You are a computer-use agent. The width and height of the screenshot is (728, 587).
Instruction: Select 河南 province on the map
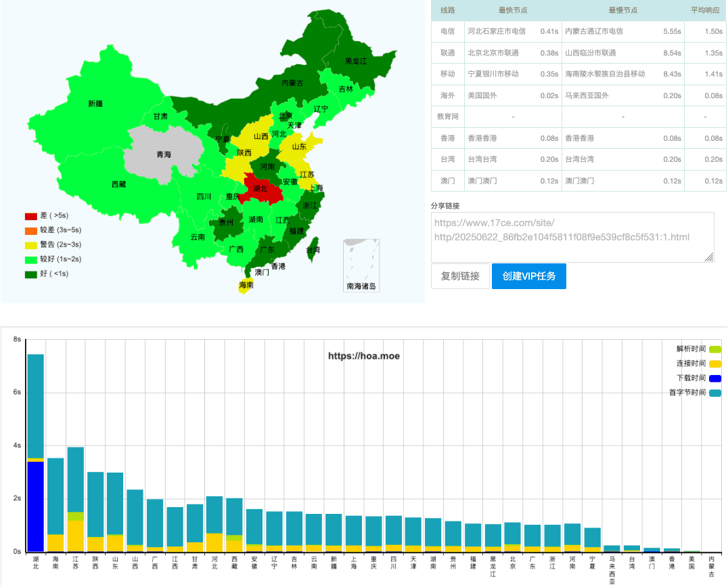click(x=267, y=167)
